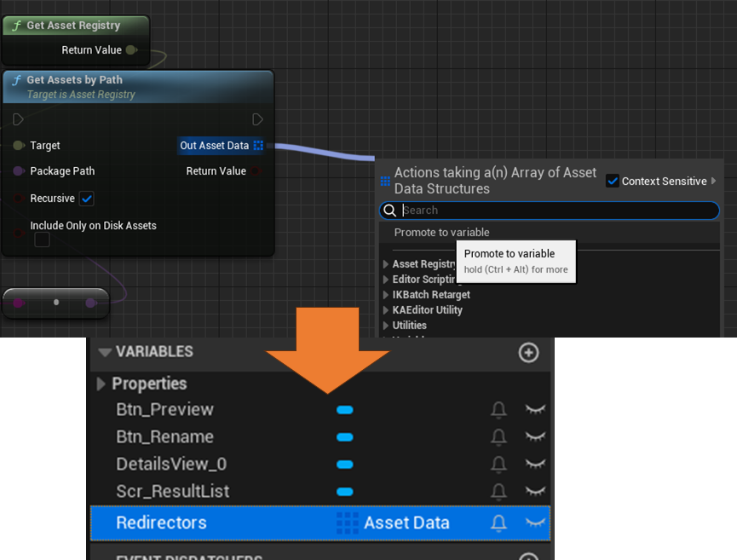Collapse the VARIABLES section
737x560 pixels.
coord(105,352)
